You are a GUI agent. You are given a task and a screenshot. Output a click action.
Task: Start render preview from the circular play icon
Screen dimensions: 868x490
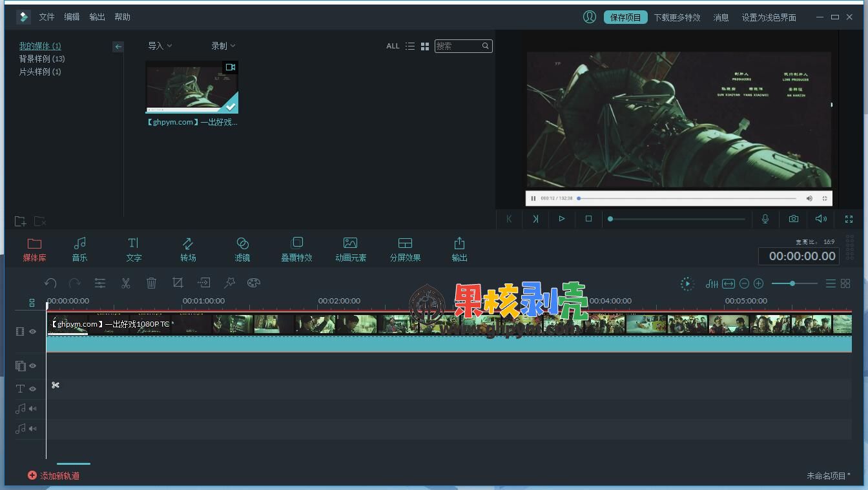[687, 283]
